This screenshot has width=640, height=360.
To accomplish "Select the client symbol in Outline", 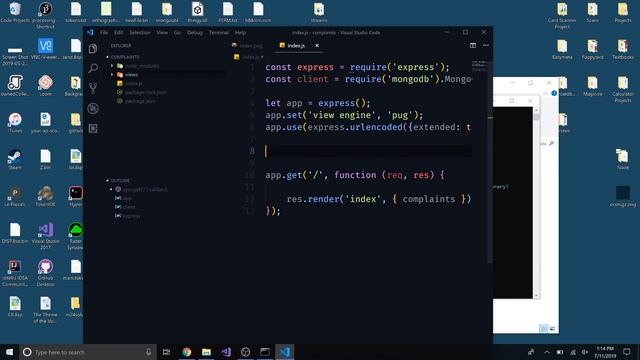I will (x=129, y=207).
